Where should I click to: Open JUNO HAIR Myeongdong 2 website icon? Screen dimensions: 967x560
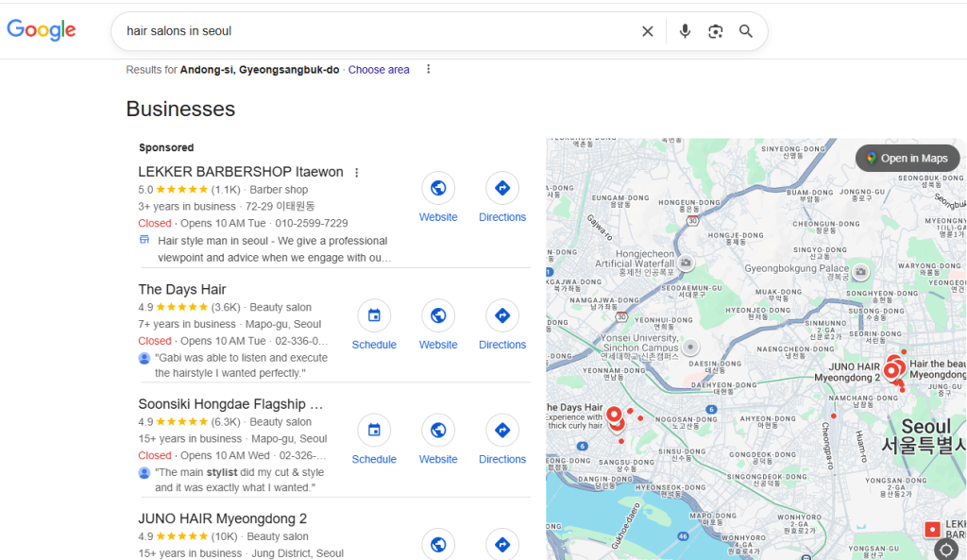(x=438, y=544)
